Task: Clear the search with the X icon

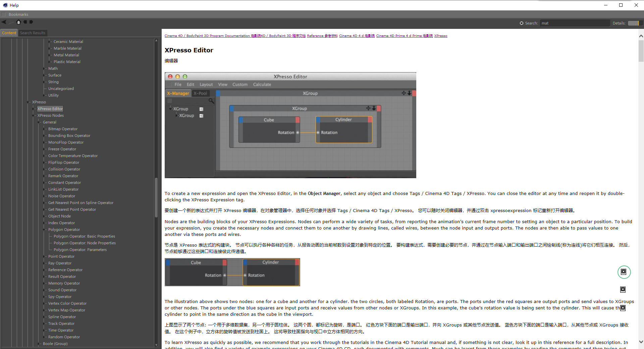Action: coord(522,23)
